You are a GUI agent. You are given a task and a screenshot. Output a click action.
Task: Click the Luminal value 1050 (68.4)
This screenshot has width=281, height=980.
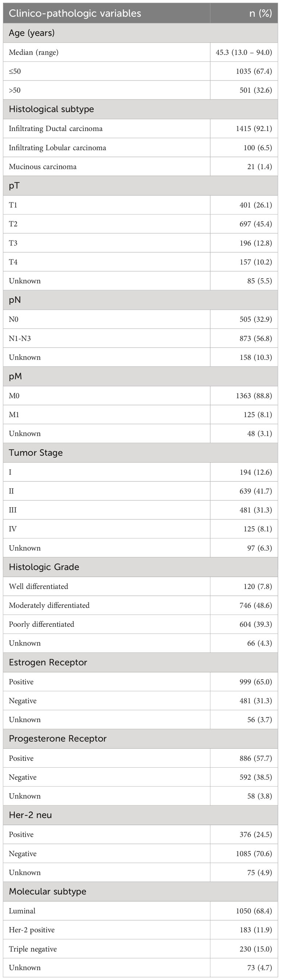pyautogui.click(x=254, y=911)
